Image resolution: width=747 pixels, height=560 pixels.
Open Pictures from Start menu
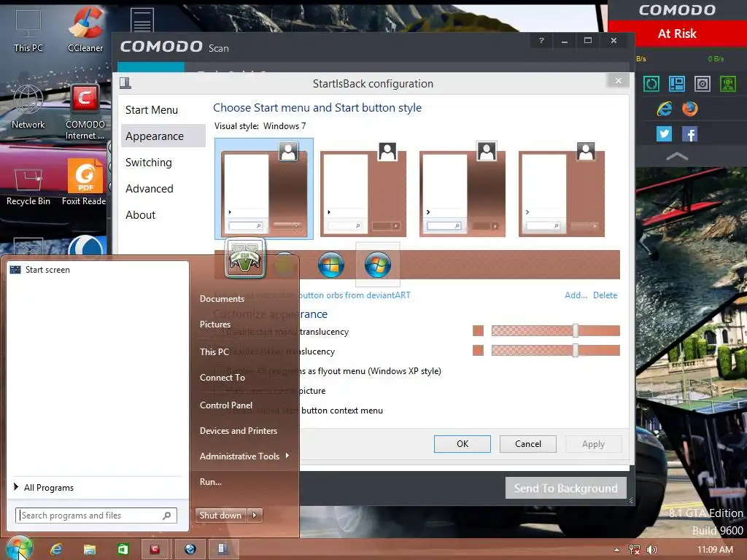click(215, 324)
